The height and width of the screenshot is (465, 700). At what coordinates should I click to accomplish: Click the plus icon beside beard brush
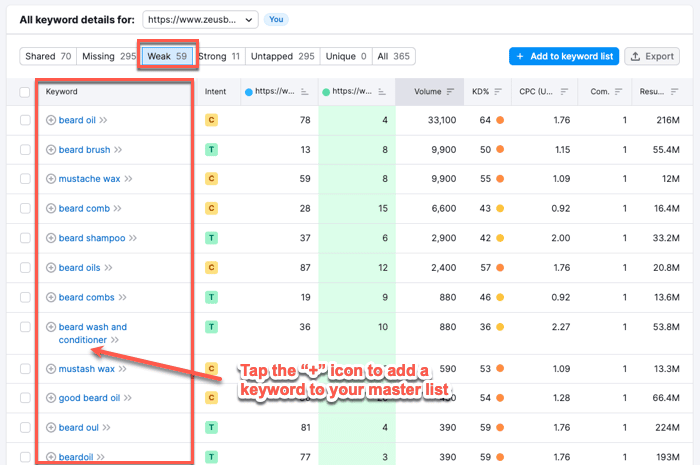51,150
